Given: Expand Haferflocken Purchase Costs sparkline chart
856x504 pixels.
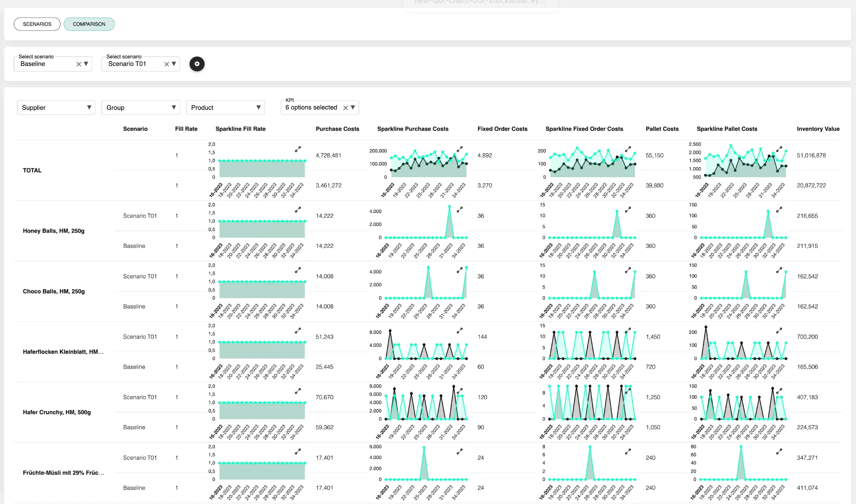Looking at the screenshot, I should click(460, 330).
